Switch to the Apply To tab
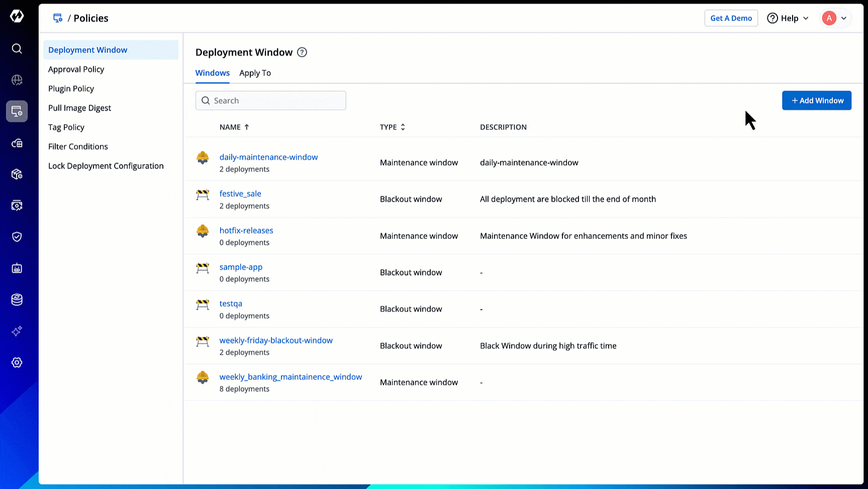This screenshot has height=489, width=868. 255,73
